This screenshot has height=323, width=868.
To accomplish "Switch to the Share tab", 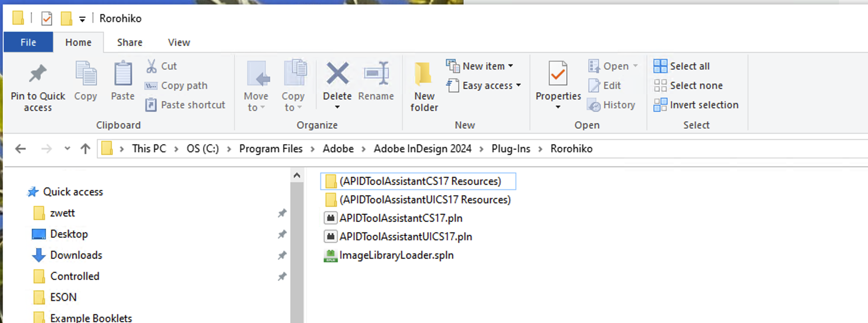I will 130,42.
